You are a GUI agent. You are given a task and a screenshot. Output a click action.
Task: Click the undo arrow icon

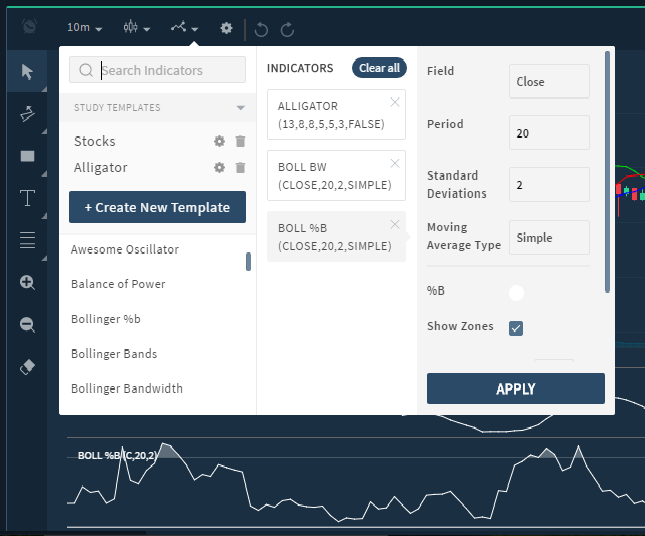[x=262, y=29]
